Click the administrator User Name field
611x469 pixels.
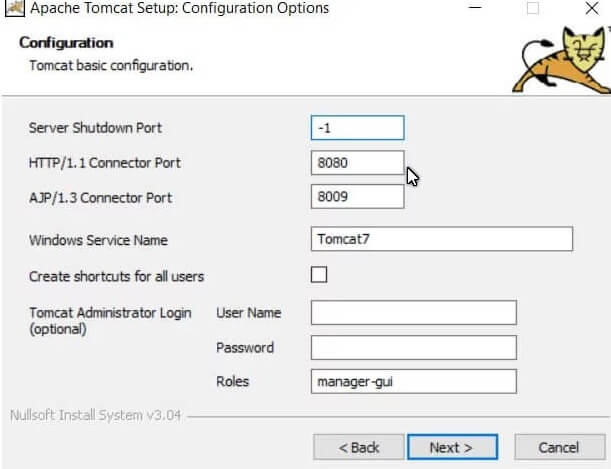(x=414, y=312)
